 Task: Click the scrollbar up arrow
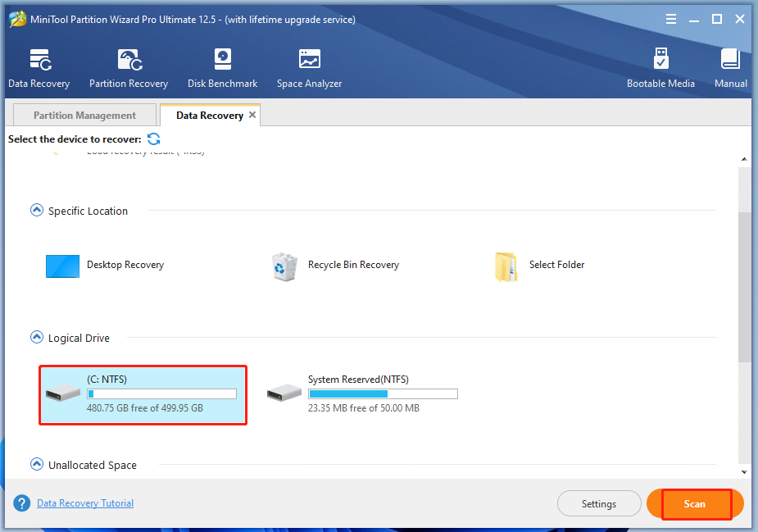(x=744, y=159)
